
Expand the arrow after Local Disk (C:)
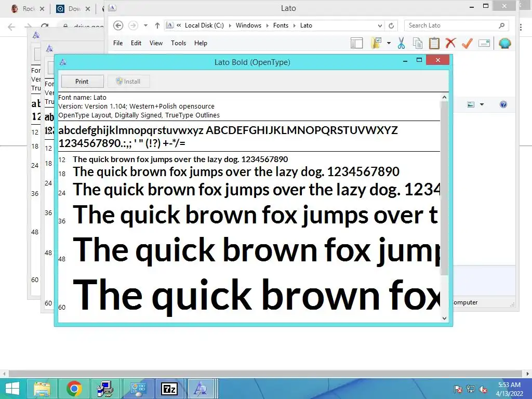[x=230, y=25]
